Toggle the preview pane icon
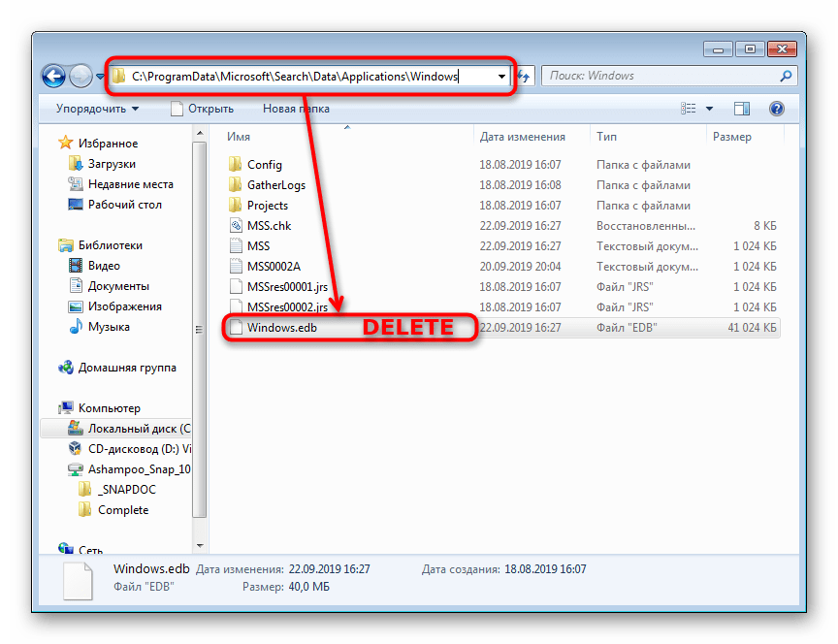The width and height of the screenshot is (838, 644). pyautogui.click(x=742, y=109)
